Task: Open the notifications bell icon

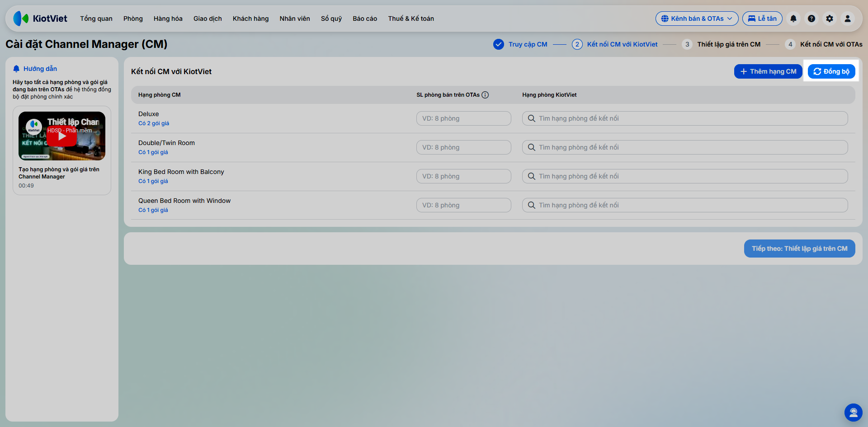Action: tap(793, 19)
